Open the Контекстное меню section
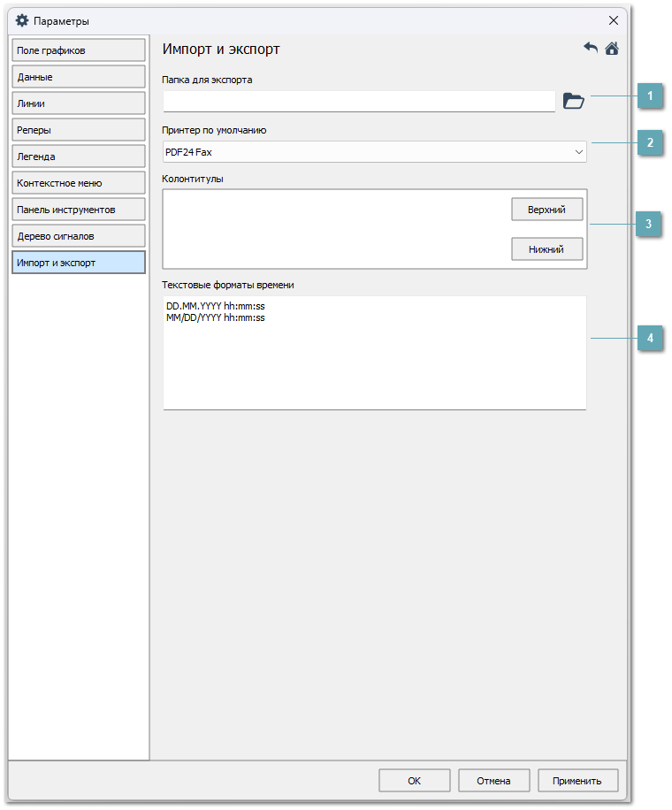This screenshot has height=810, width=672. [79, 183]
